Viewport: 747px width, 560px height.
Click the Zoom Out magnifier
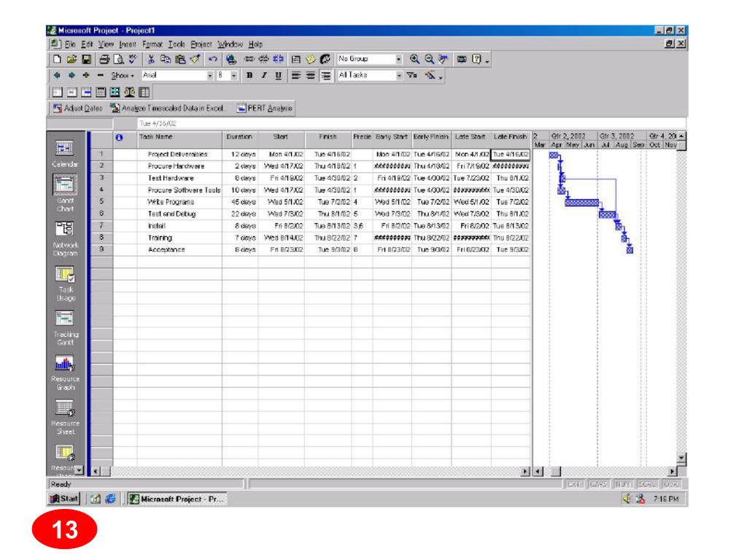(x=429, y=59)
